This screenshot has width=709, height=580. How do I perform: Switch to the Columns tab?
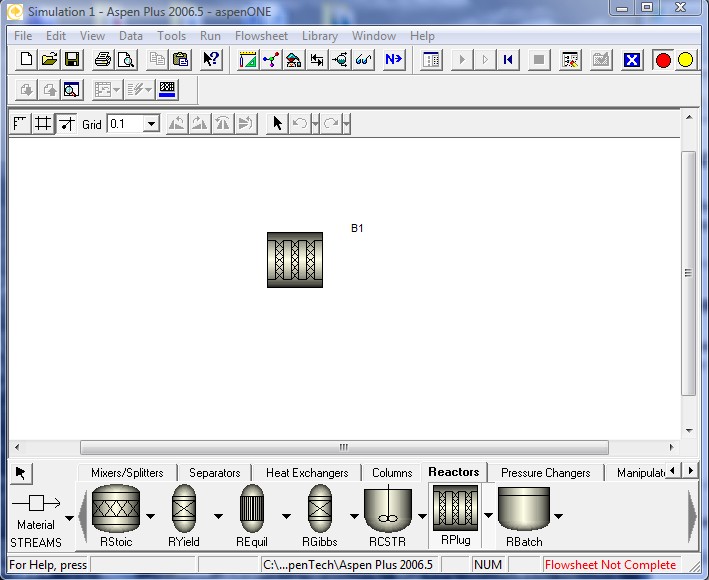click(x=392, y=473)
